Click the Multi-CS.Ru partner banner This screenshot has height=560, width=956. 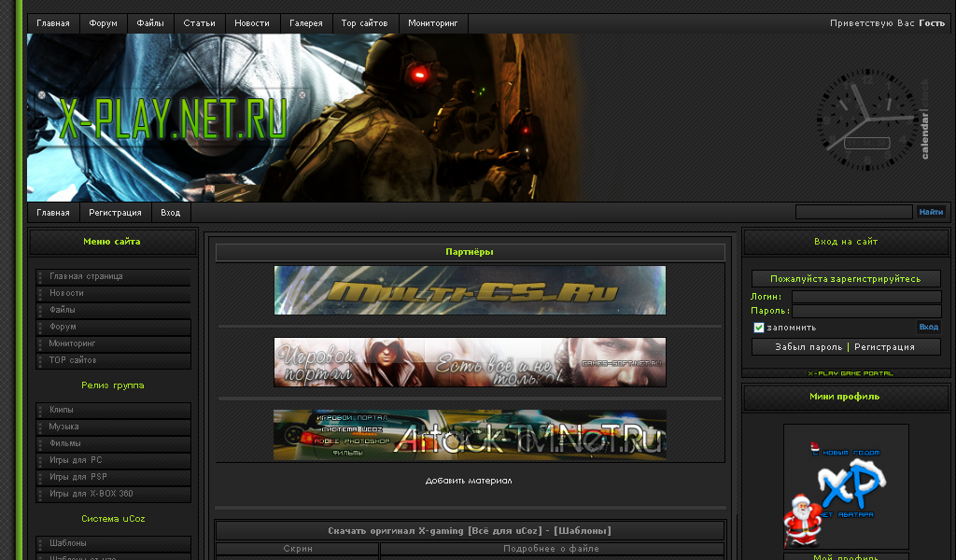click(471, 290)
